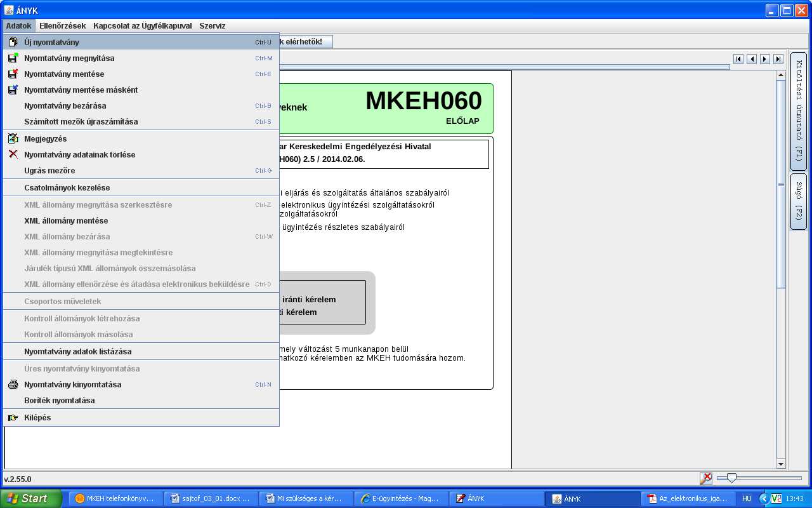Select Nyomtatvány bezárása

(141, 105)
